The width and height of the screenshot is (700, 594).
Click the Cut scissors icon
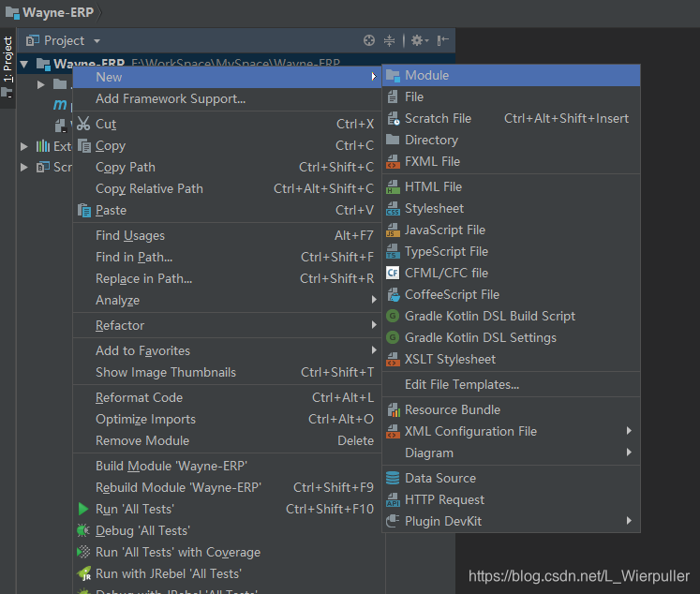pos(83,124)
